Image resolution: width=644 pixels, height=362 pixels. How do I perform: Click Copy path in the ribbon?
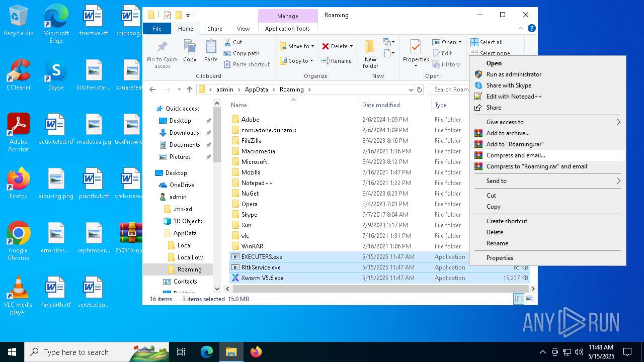242,53
